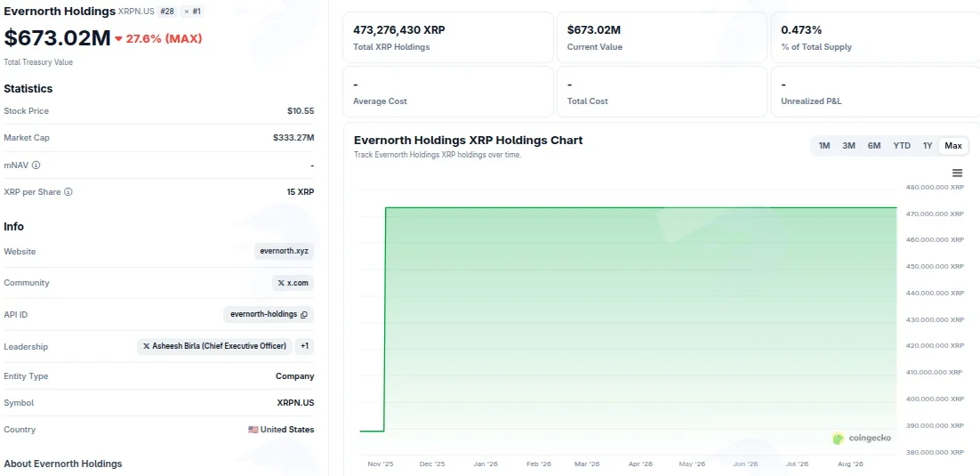Open Asheesh Birla leadership link

214,346
